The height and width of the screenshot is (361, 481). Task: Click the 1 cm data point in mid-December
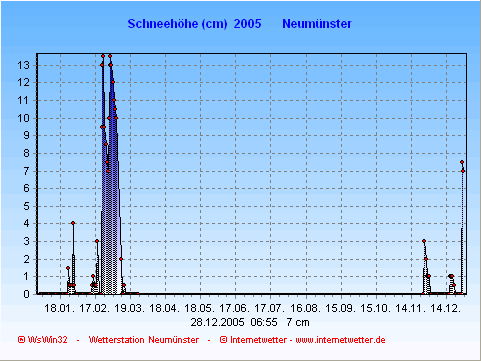tap(451, 276)
